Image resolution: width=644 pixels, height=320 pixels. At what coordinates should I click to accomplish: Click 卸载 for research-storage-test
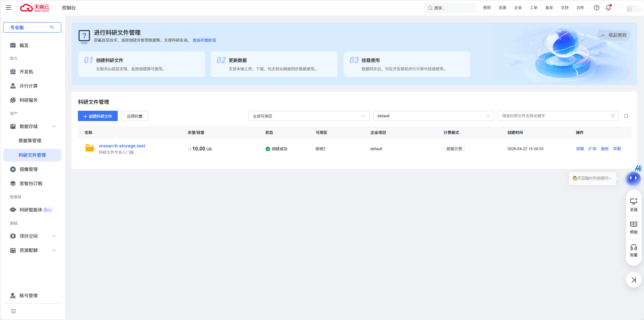point(617,149)
